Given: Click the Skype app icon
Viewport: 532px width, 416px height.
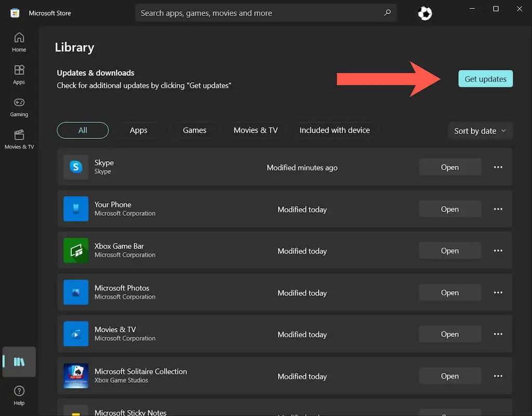Looking at the screenshot, I should pos(76,167).
